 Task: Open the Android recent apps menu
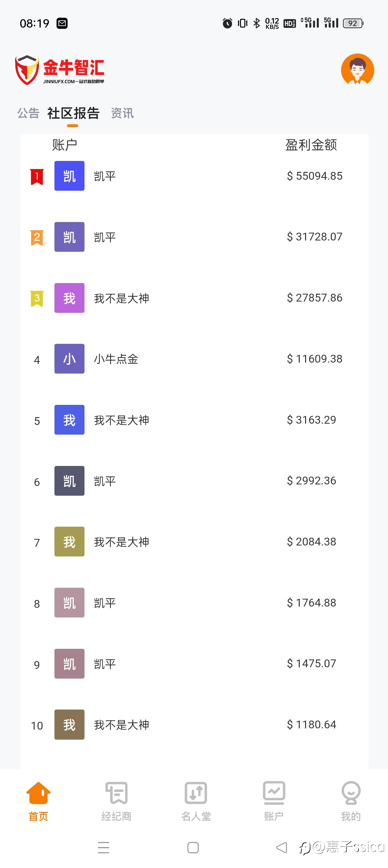pyautogui.click(x=104, y=847)
